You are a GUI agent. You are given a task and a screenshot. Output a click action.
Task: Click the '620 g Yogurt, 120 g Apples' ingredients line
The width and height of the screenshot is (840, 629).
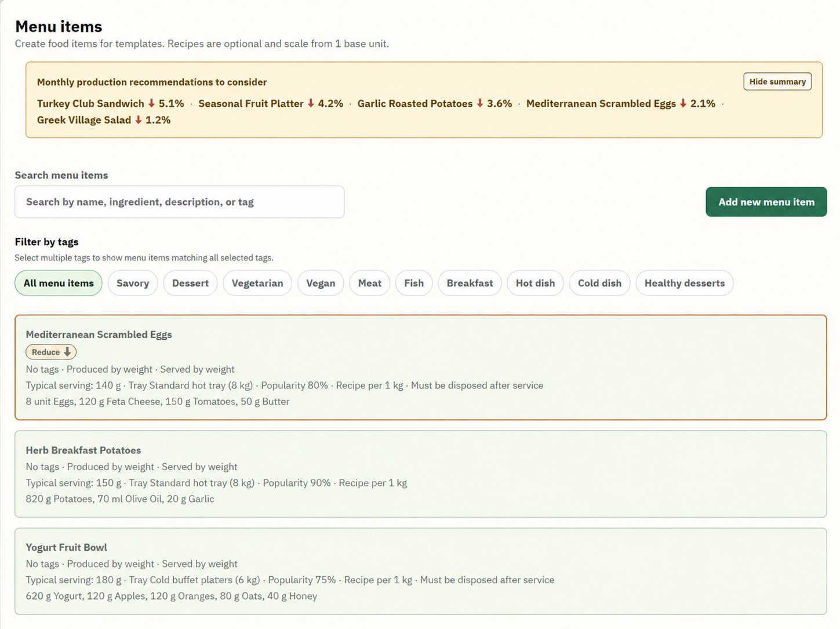172,596
